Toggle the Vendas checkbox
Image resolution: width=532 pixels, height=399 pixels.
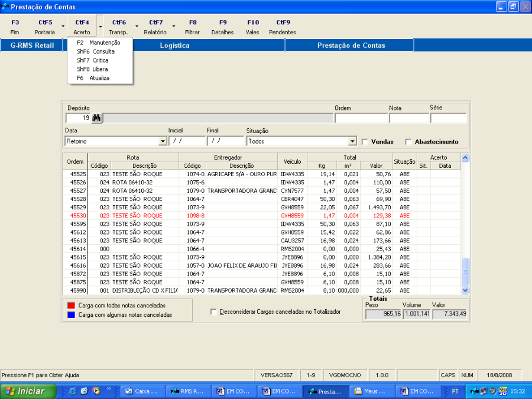tap(365, 142)
